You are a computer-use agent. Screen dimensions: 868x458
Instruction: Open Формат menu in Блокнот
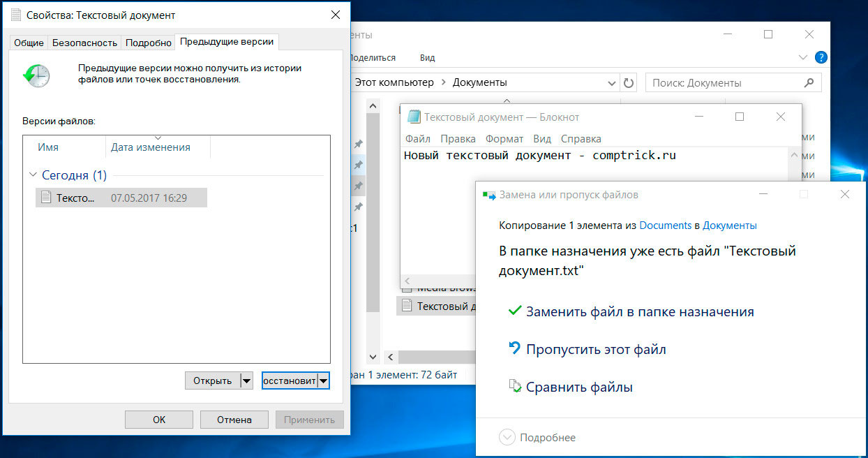[x=504, y=138]
